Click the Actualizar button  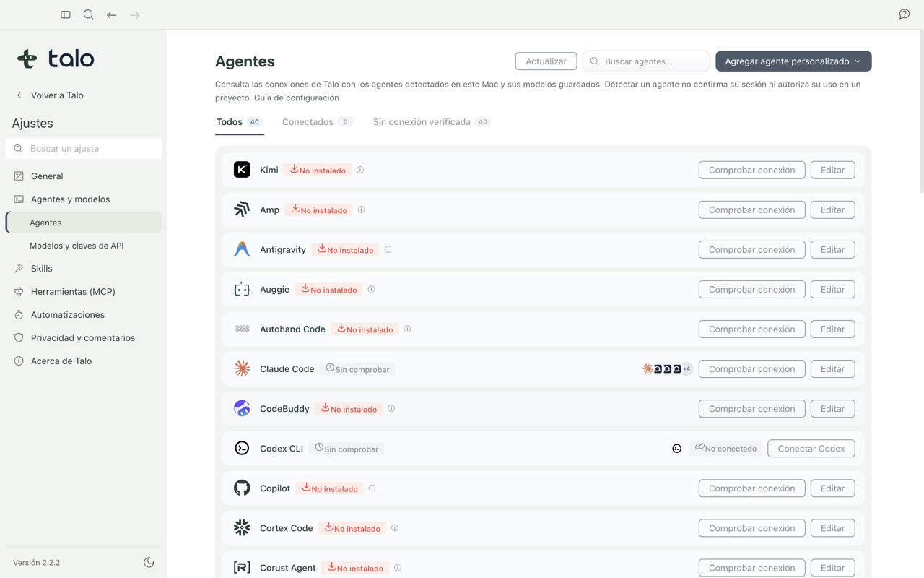(x=546, y=61)
